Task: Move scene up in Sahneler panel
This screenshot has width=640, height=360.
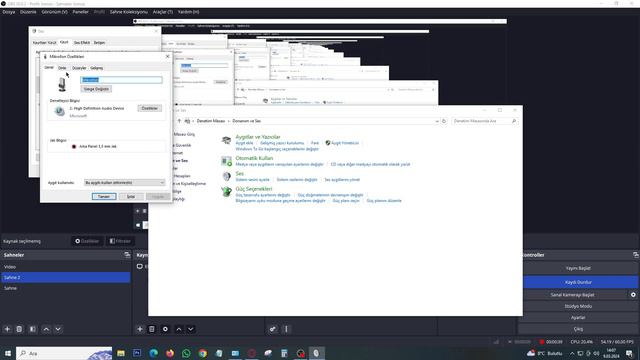Action: (46, 329)
